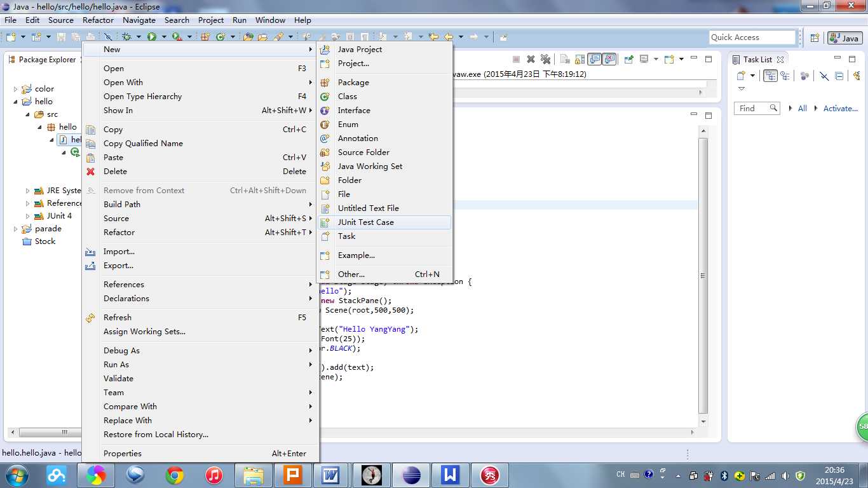Screen dimensions: 868x488
Task: Toggle Show Console on standard output change
Action: click(x=595, y=59)
